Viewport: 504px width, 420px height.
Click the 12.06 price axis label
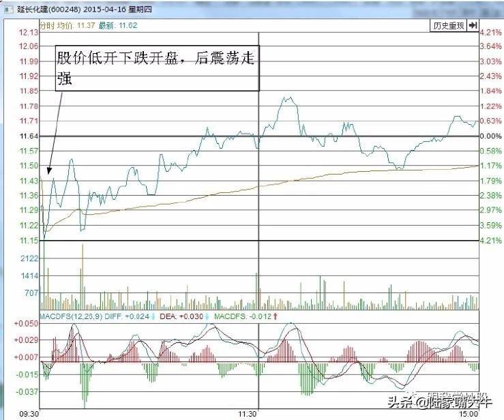tap(29, 46)
